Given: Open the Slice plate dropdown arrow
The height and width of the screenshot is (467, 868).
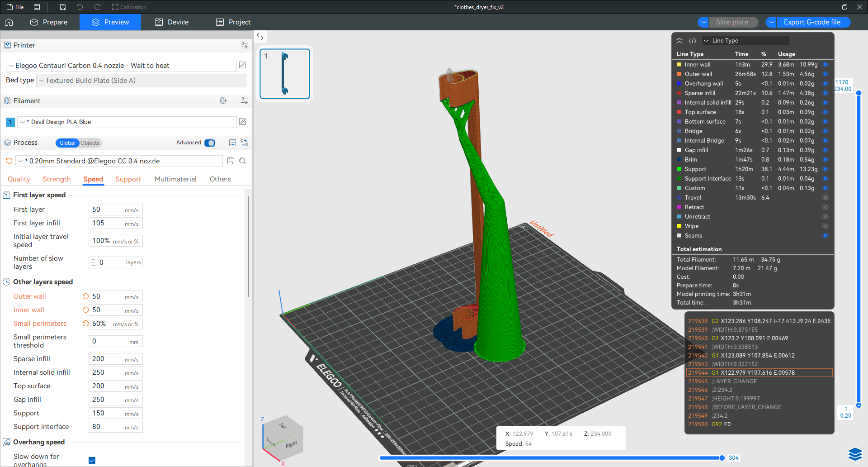Looking at the screenshot, I should coord(703,22).
